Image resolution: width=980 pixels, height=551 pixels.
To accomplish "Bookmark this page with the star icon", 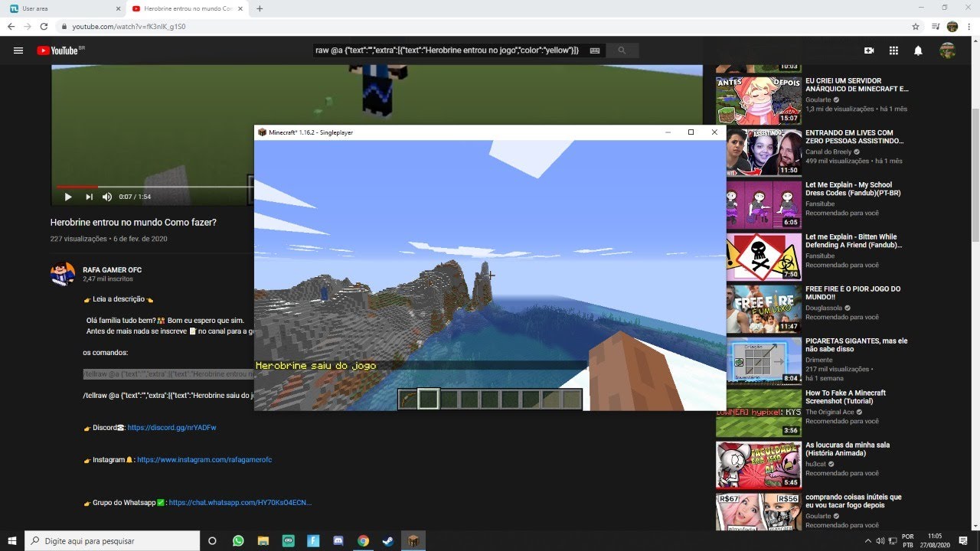I will click(x=916, y=26).
